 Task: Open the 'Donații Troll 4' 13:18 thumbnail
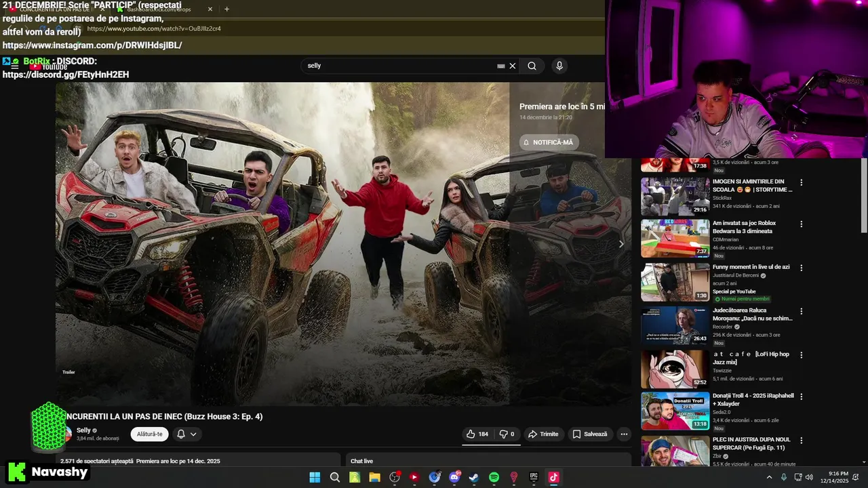click(675, 410)
